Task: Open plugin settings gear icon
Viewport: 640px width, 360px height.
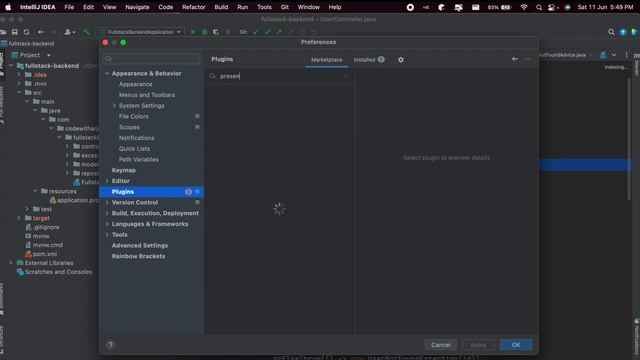Action: click(x=401, y=60)
